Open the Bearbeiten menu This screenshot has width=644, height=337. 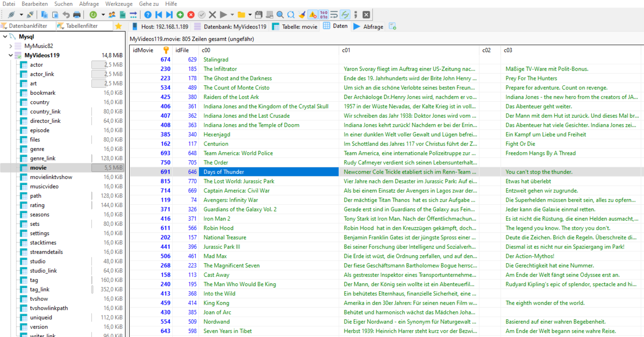coord(35,4)
